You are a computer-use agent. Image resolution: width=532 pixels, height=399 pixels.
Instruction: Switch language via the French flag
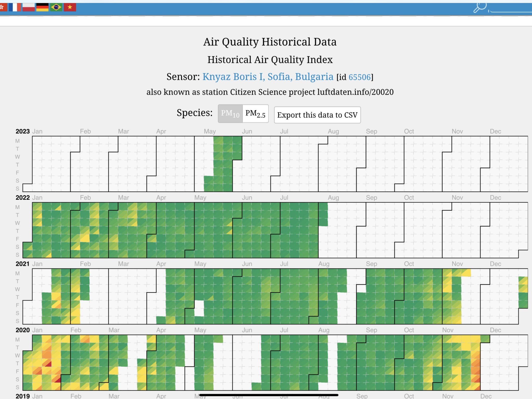(x=15, y=7)
